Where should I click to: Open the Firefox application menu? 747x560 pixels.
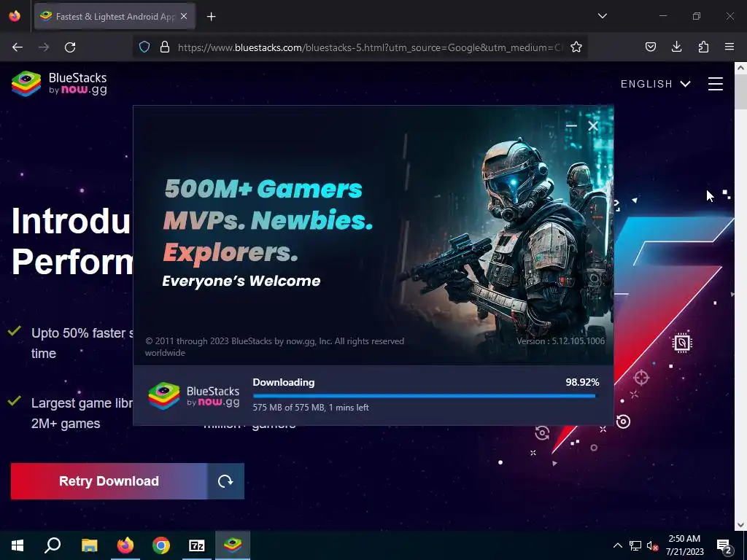click(x=729, y=47)
